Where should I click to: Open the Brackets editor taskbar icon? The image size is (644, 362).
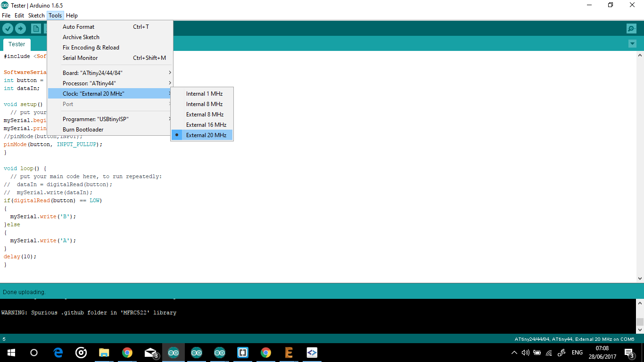click(x=243, y=353)
